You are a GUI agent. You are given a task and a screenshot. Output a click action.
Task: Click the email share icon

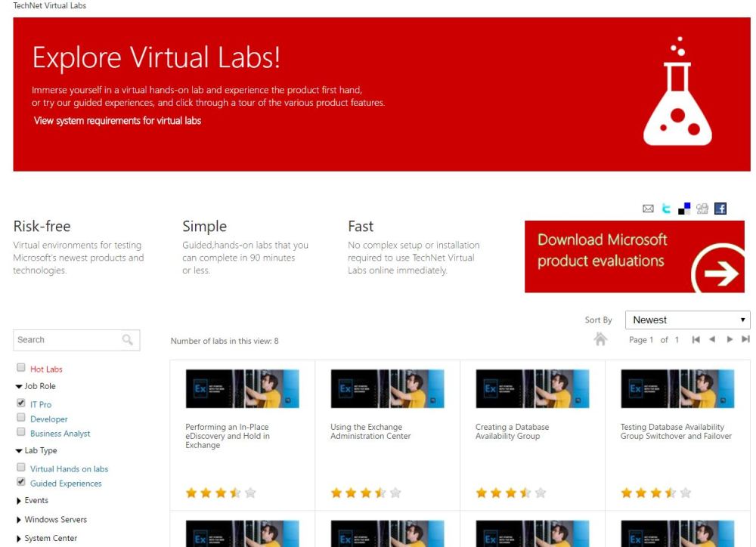click(648, 209)
